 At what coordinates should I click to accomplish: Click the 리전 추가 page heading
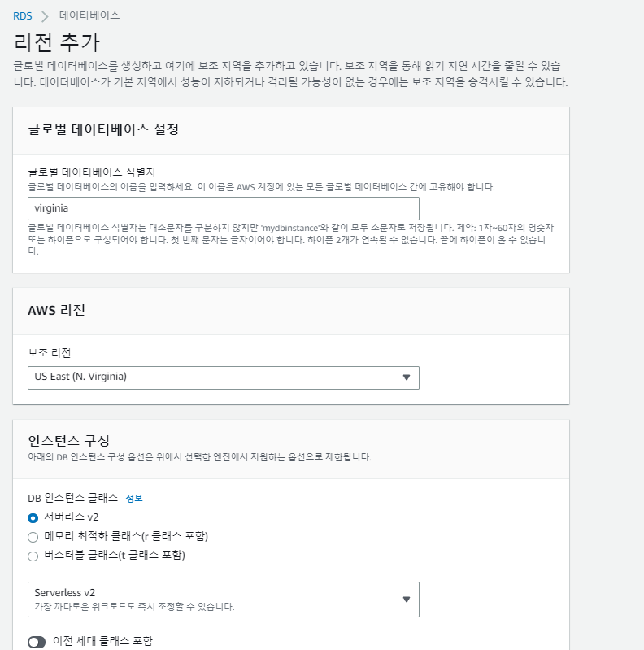tap(57, 42)
